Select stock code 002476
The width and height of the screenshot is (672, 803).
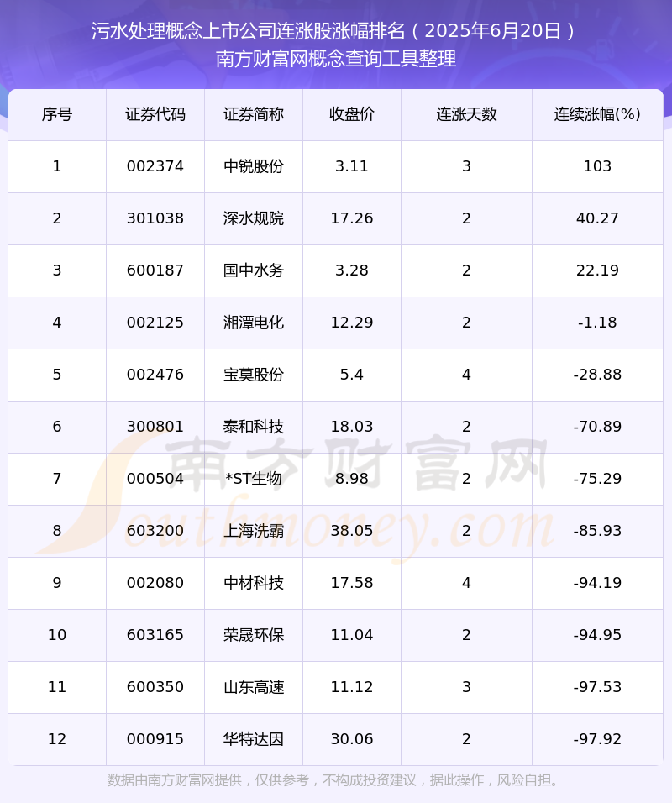(x=155, y=375)
